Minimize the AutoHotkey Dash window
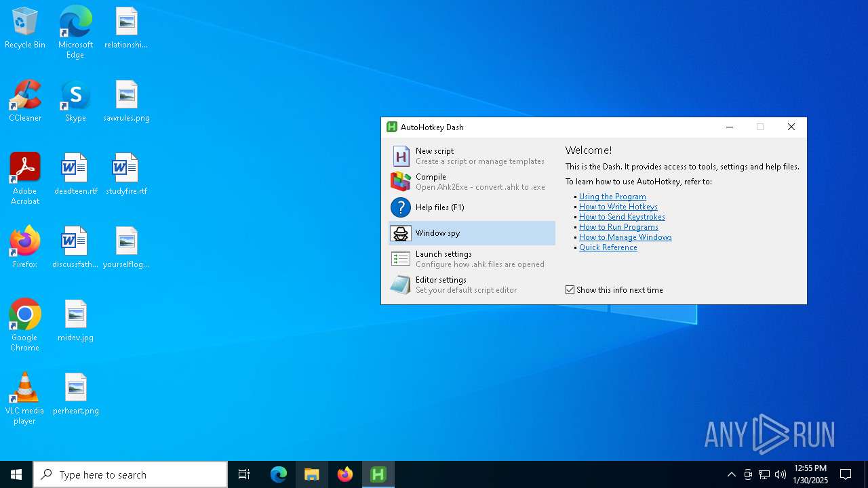Image resolution: width=868 pixels, height=488 pixels. pos(730,127)
